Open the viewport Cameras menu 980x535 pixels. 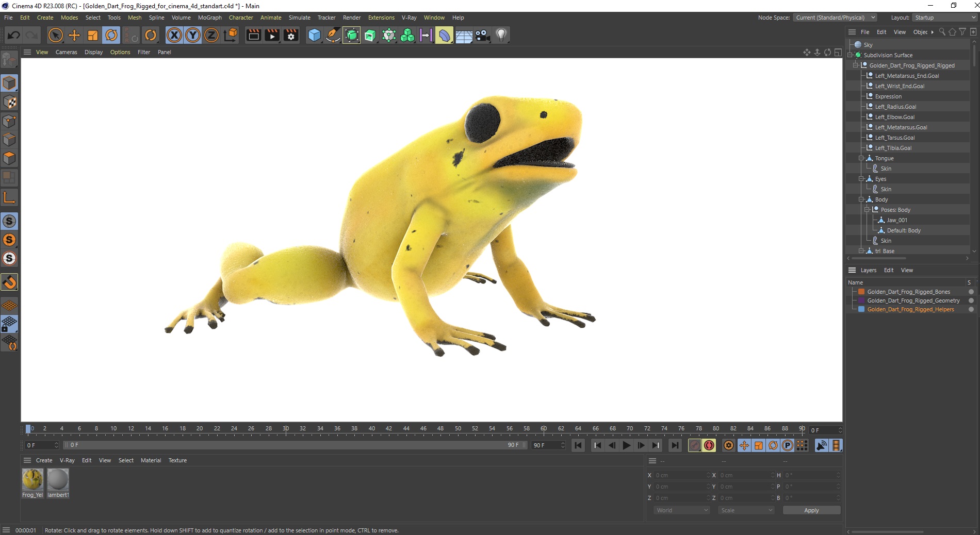pos(66,52)
